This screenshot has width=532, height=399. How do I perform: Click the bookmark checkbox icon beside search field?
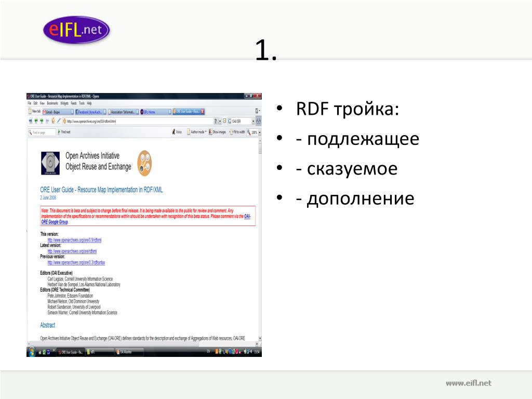coord(224,121)
